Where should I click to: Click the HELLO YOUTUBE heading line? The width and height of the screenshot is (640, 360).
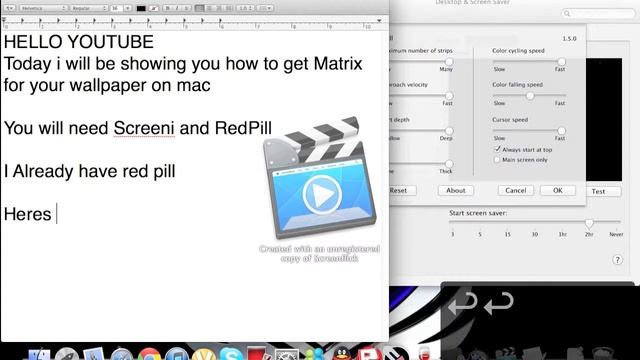pos(79,42)
